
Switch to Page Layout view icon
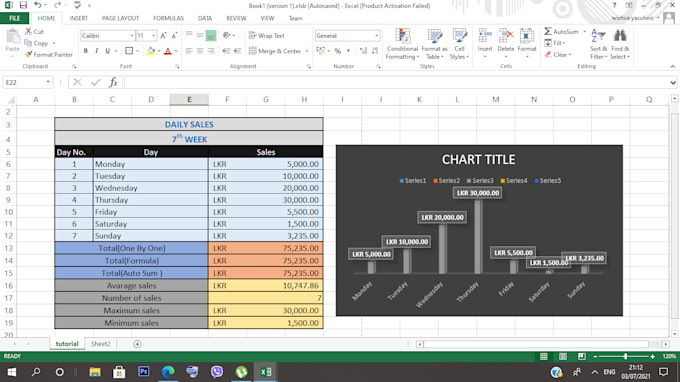[x=562, y=356]
